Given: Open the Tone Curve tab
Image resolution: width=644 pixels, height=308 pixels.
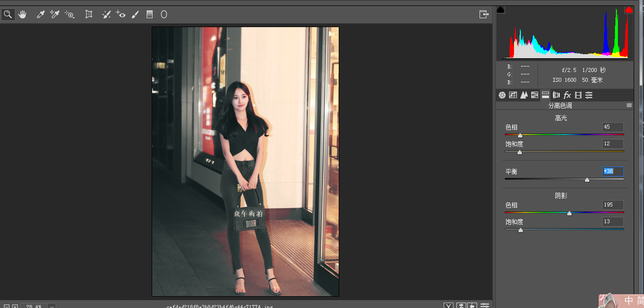Looking at the screenshot, I should (513, 95).
